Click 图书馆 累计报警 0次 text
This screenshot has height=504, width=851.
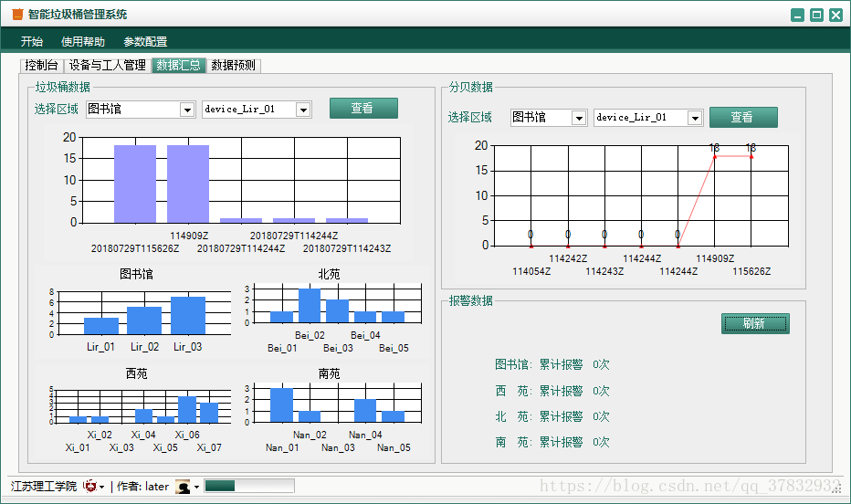click(552, 364)
